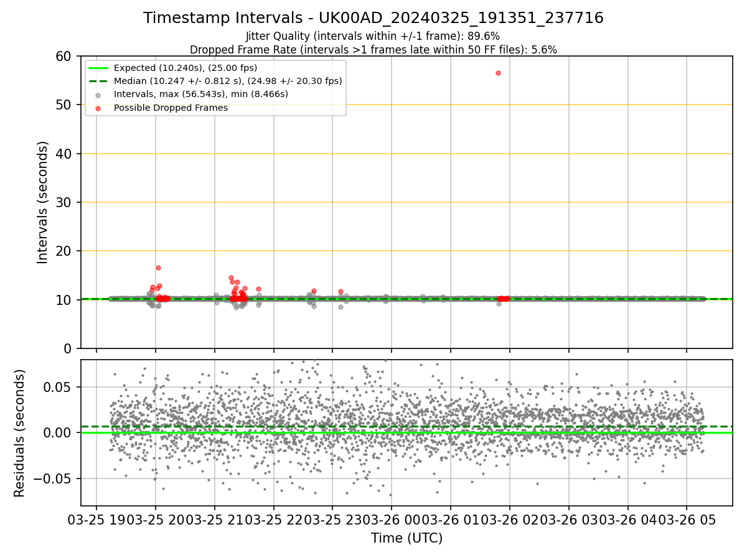Click the x-axis tick label "03-25 21"
Screen dimensions: 747x560
pos(214,519)
